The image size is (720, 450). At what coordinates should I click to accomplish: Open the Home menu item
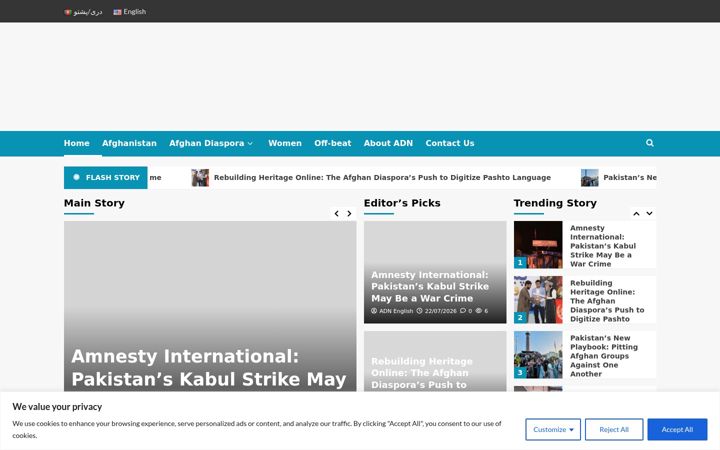(77, 143)
